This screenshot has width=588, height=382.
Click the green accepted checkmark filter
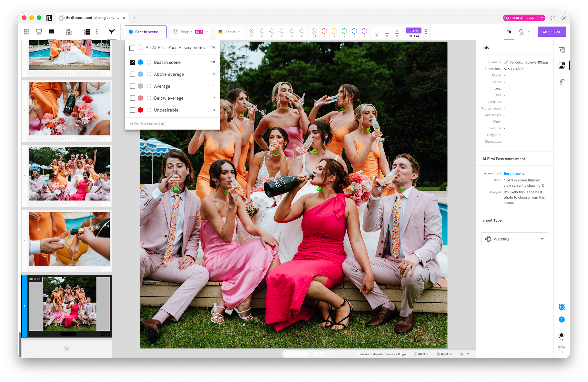(x=387, y=31)
